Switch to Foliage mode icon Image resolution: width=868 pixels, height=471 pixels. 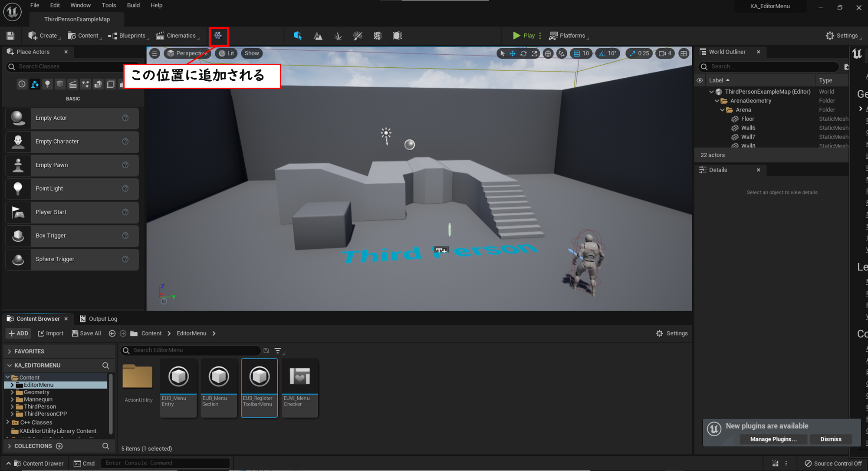(x=338, y=36)
